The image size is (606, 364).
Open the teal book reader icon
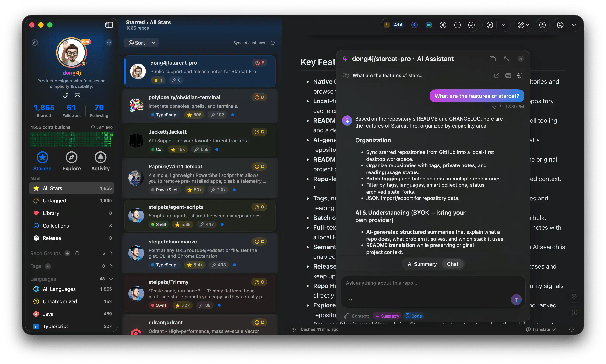[429, 25]
